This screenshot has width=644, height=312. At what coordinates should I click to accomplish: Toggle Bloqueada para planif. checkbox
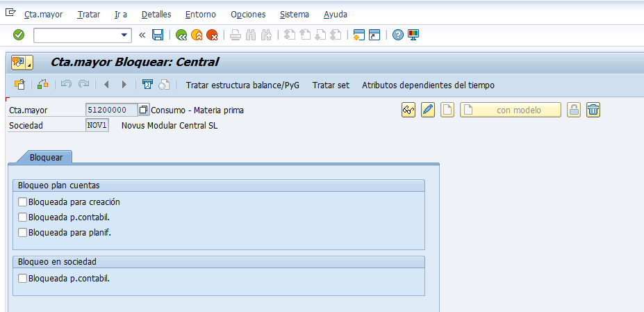[x=23, y=232]
